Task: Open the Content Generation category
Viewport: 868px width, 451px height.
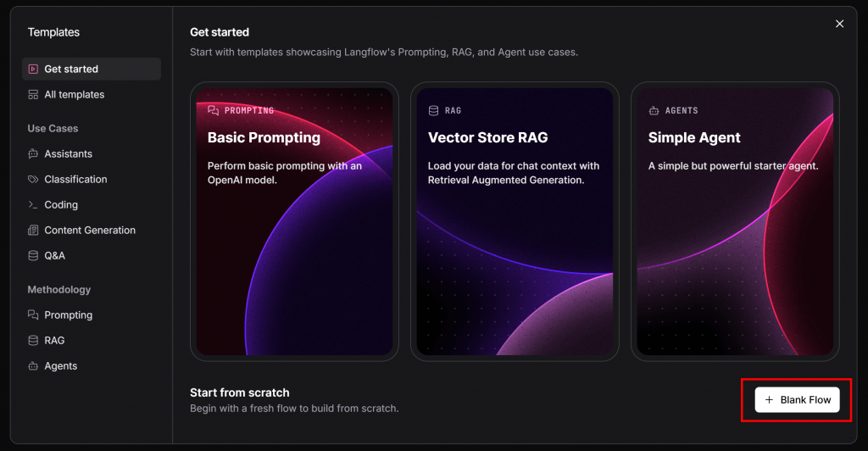Action: (x=90, y=231)
